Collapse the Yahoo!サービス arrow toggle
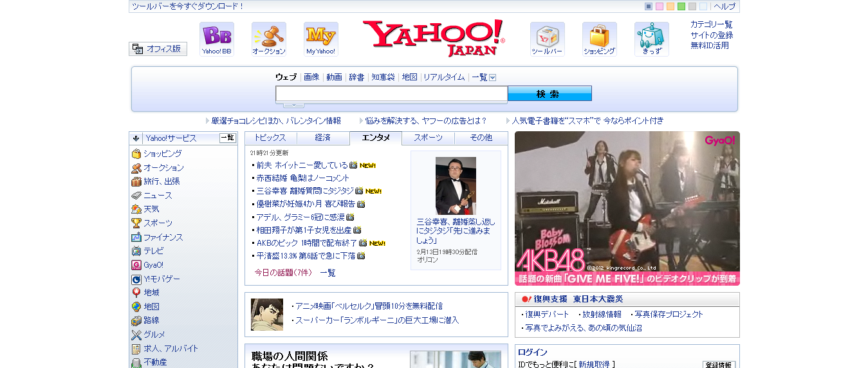The image size is (868, 368). (x=136, y=138)
